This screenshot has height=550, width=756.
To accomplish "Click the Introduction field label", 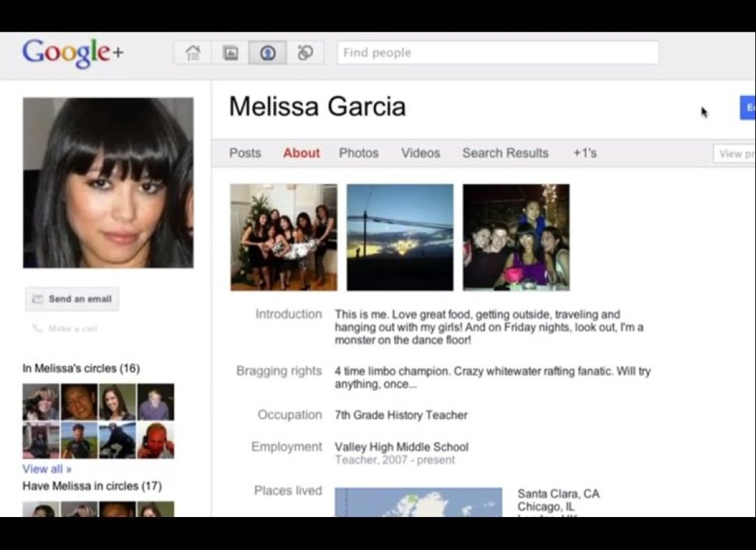I will tap(288, 314).
